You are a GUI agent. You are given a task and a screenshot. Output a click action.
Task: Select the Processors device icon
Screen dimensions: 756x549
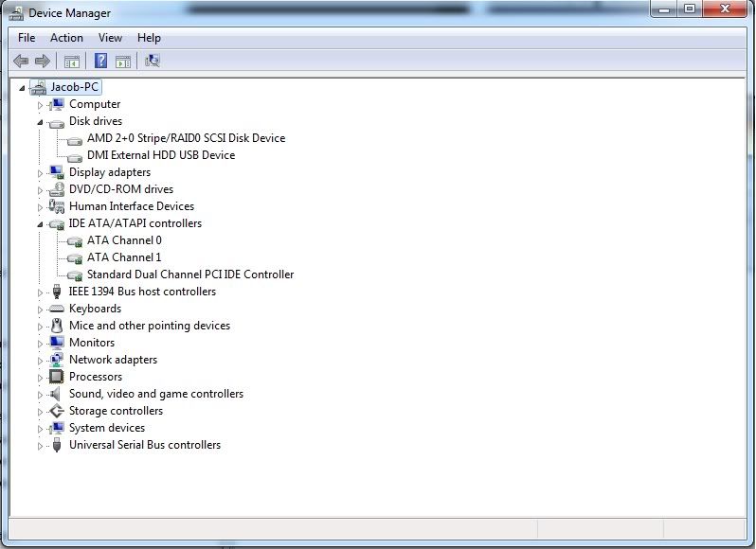click(56, 377)
